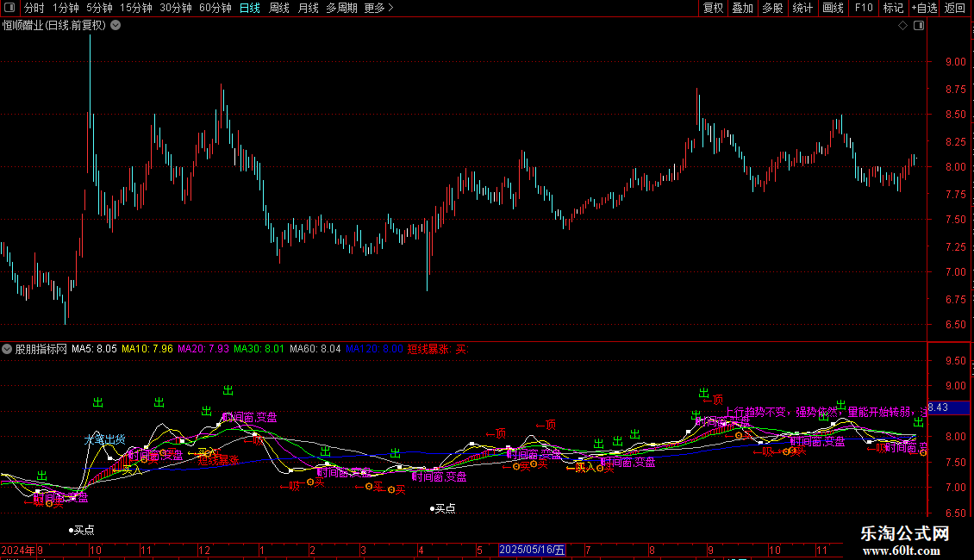Screen dimensions: 974x560
Task: Click the 大笔出货 annotation
Action: [x=105, y=439]
